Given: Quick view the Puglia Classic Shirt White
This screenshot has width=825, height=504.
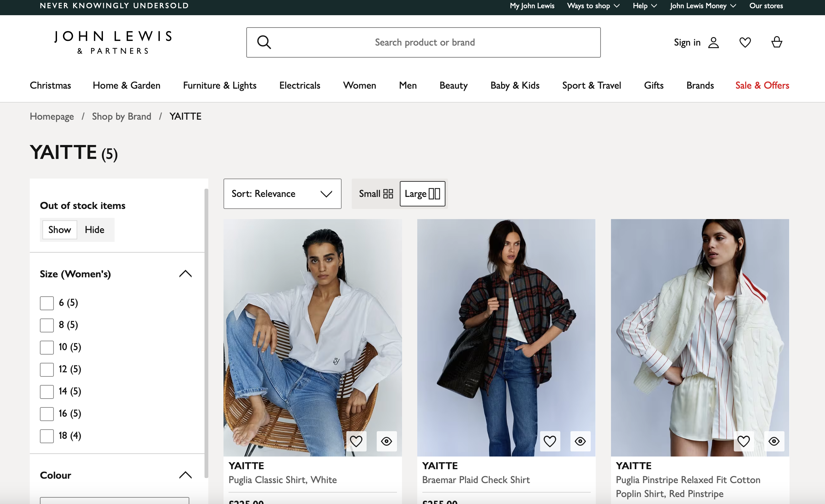Looking at the screenshot, I should pyautogui.click(x=387, y=441).
